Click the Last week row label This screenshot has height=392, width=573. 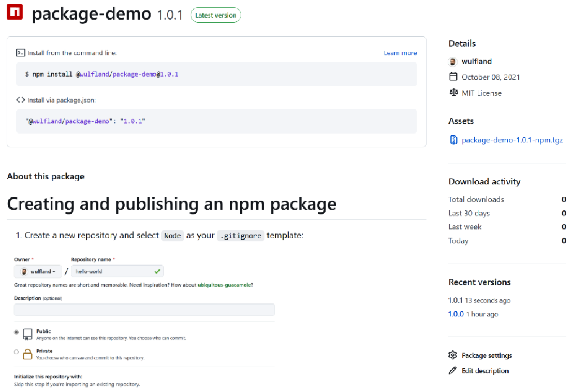click(x=465, y=227)
